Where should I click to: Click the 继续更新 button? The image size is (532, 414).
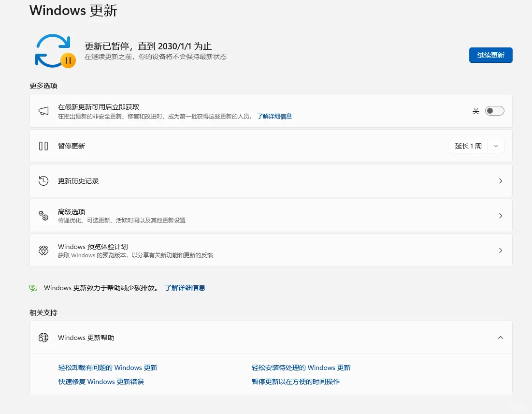point(490,55)
